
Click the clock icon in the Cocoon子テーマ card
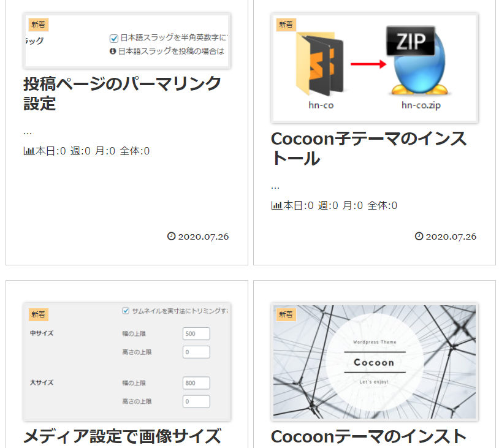pyautogui.click(x=419, y=236)
